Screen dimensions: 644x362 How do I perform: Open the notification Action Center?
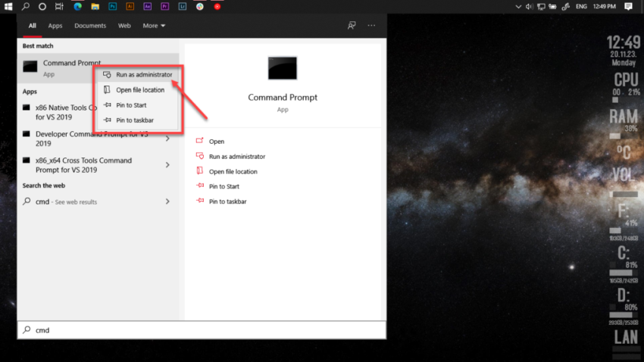click(x=628, y=7)
